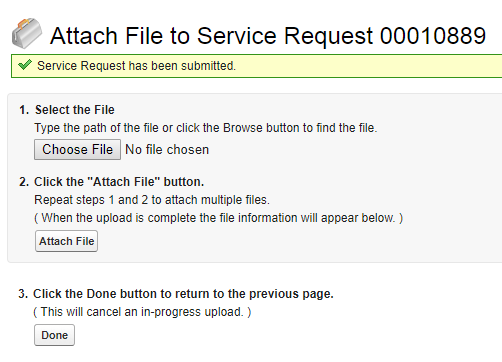This screenshot has width=502, height=362.
Task: Click the "Attach File to Service Request" title text
Action: click(x=212, y=36)
